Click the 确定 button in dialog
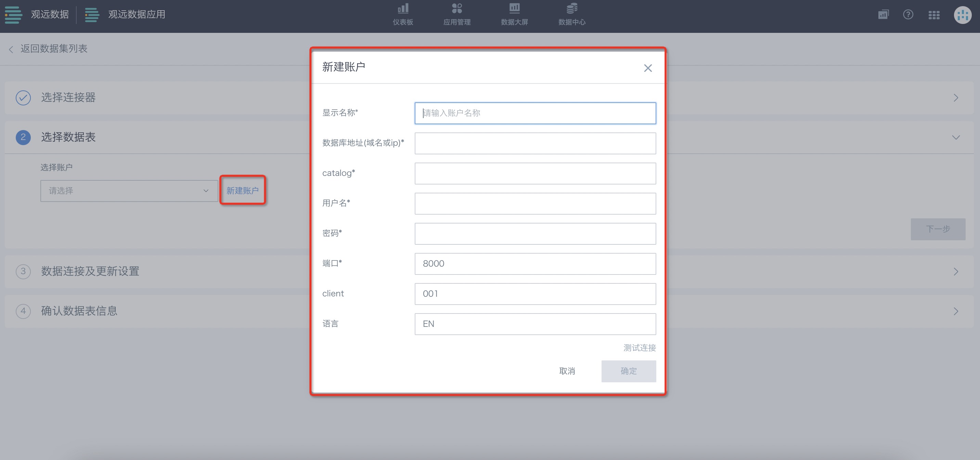This screenshot has height=460, width=980. (x=629, y=371)
